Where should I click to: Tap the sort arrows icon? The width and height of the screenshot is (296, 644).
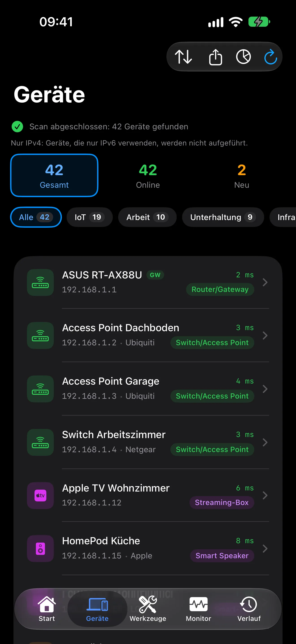click(183, 57)
